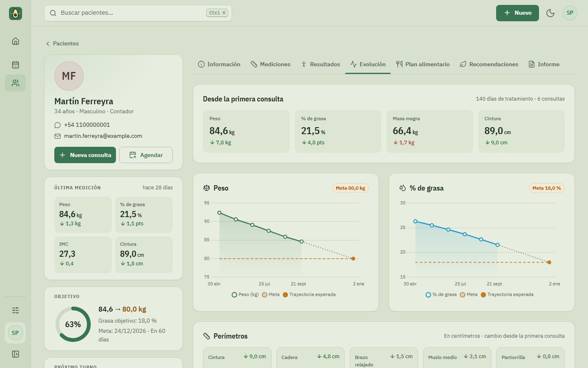Screen dimensions: 588x368
Task: Click the WhatsApp phone icon
Action: tap(58, 125)
